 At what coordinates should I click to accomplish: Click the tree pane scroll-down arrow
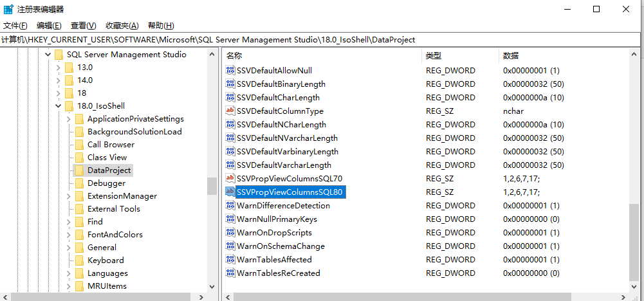tap(212, 286)
